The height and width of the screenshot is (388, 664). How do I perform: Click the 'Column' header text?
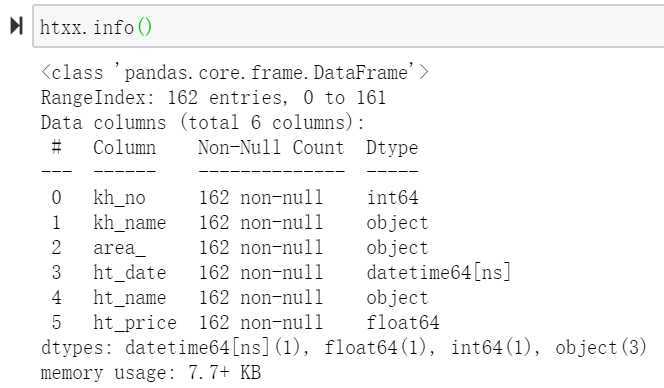[124, 147]
